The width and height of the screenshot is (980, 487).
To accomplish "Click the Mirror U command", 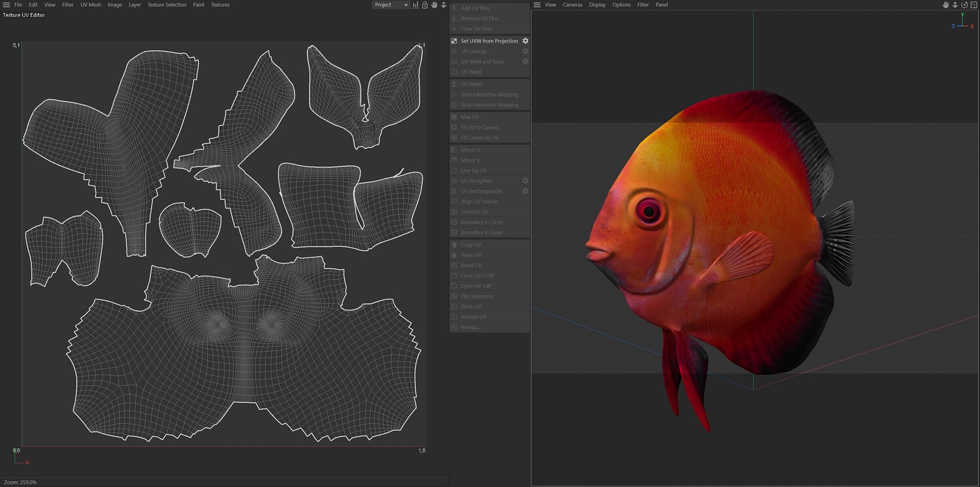I will (x=489, y=150).
